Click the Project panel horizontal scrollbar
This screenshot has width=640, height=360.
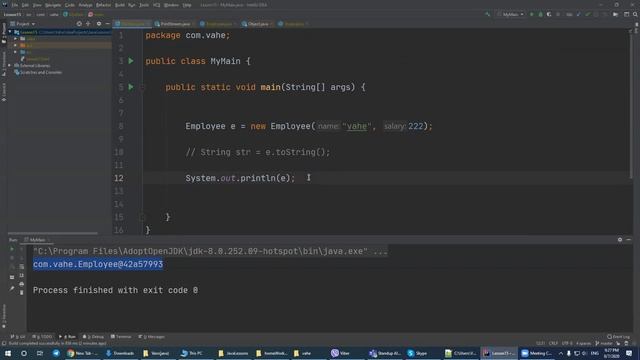(53, 233)
